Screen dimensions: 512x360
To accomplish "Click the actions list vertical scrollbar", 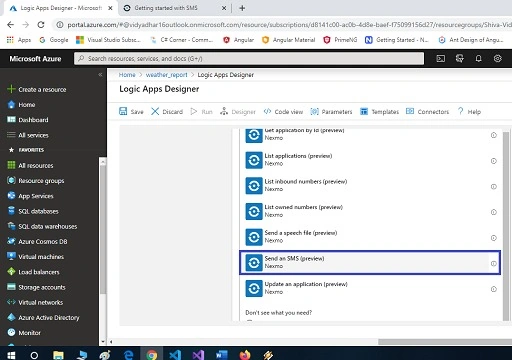I will (x=506, y=225).
